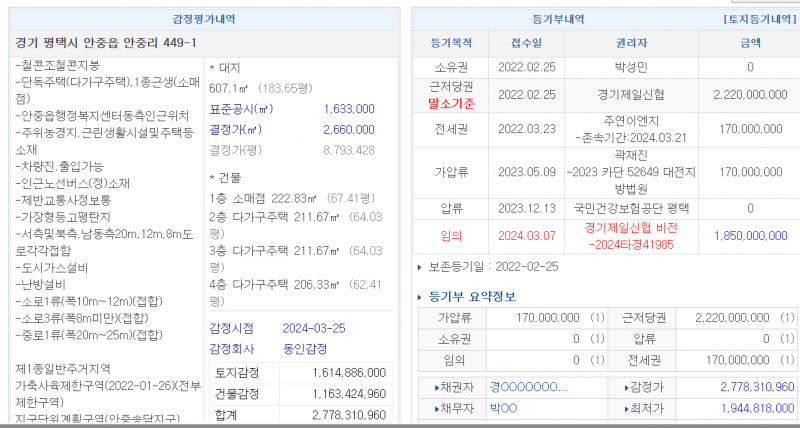Click the 최저가 value 1,944,818,000
The image size is (800, 428).
[756, 408]
